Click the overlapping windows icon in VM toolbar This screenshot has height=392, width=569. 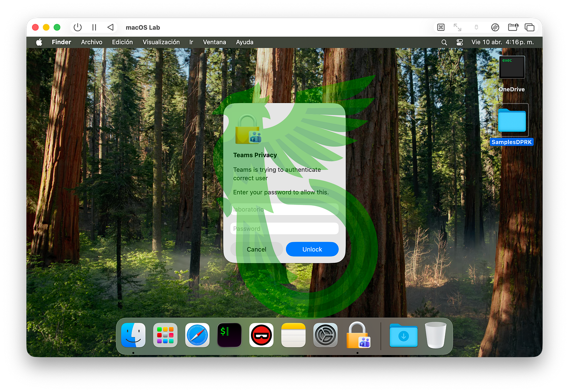coord(530,27)
